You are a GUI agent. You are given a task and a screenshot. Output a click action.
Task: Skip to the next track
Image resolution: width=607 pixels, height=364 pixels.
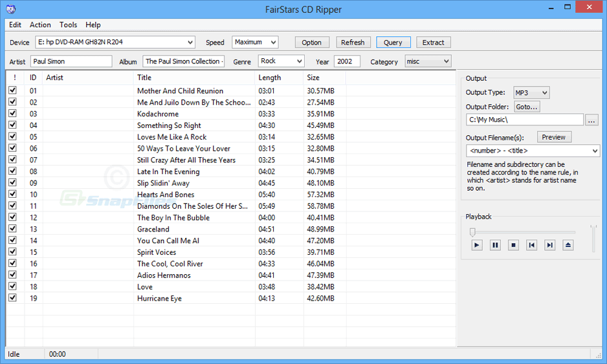pyautogui.click(x=549, y=245)
